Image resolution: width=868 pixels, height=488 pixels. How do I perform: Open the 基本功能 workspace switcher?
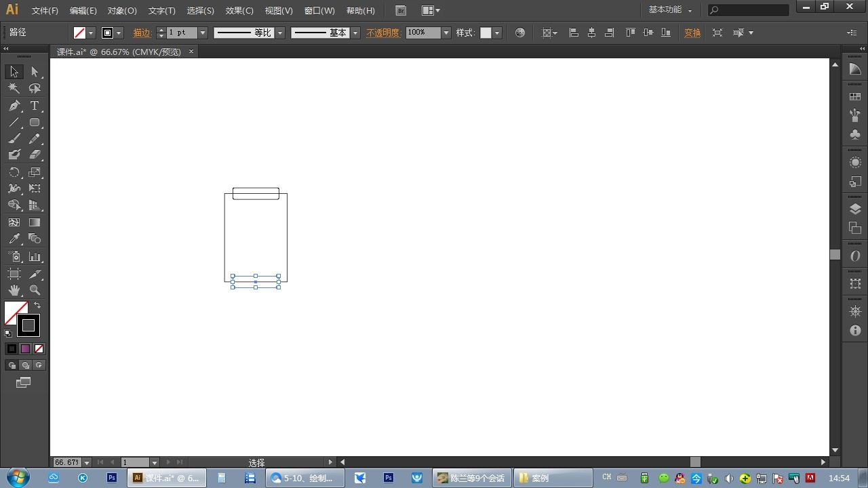coord(670,10)
